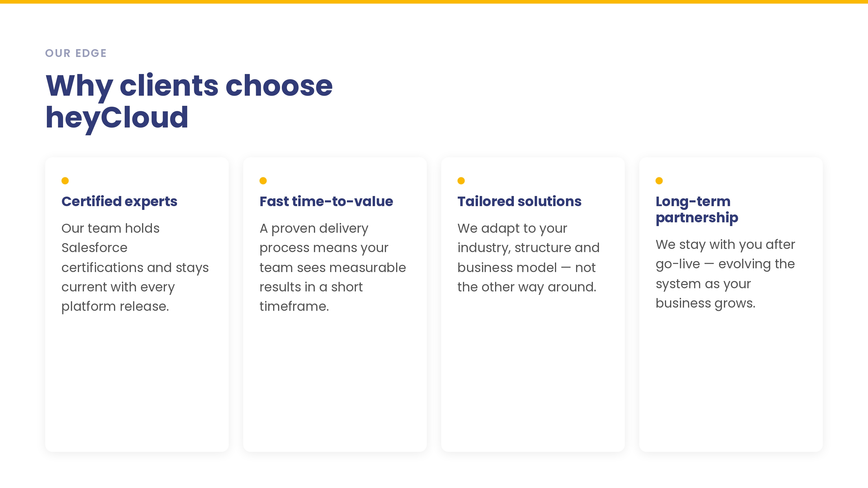The width and height of the screenshot is (868, 488).
Task: Select the 'Fast time-to-value' card heading
Action: coord(326,202)
